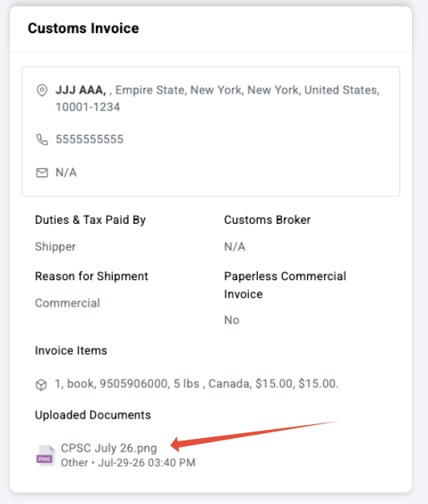This screenshot has height=504, width=428.
Task: Click the book invoice item line
Action: coord(197,383)
